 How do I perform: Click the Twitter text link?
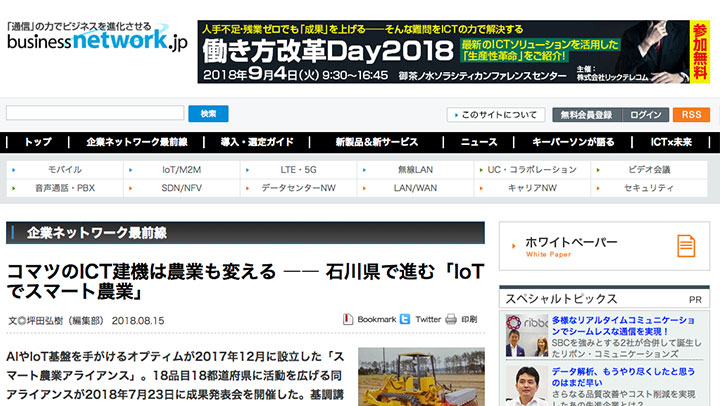click(428, 319)
